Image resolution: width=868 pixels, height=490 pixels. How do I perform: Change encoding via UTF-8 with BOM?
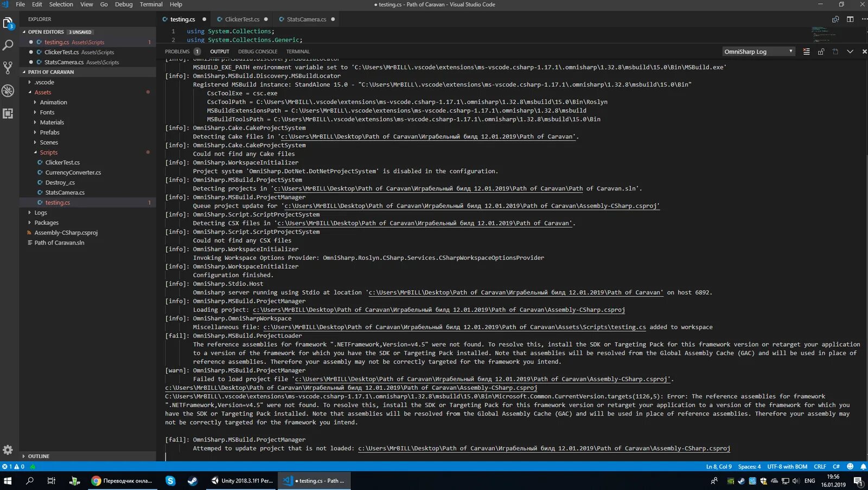787,467
